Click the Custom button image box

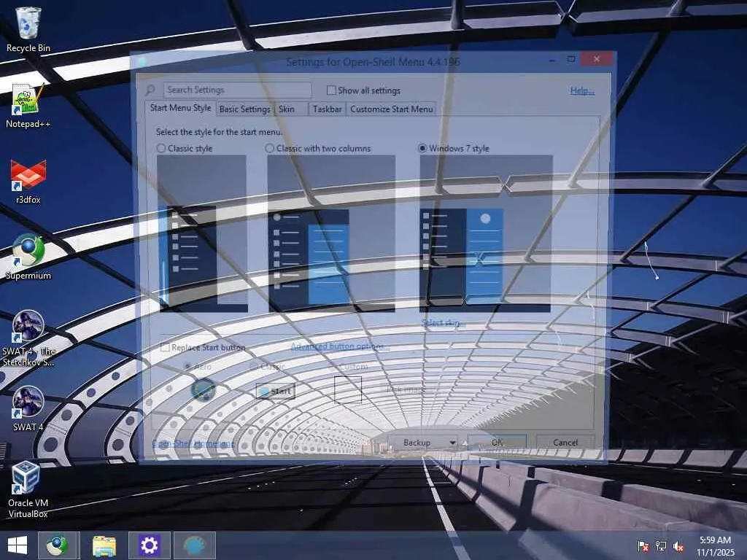pyautogui.click(x=348, y=389)
